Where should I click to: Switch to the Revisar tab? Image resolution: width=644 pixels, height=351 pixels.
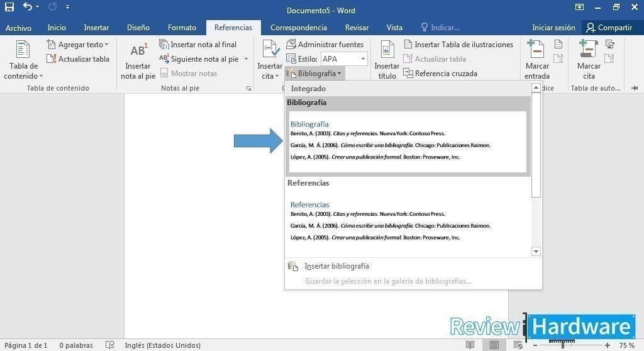tap(357, 28)
